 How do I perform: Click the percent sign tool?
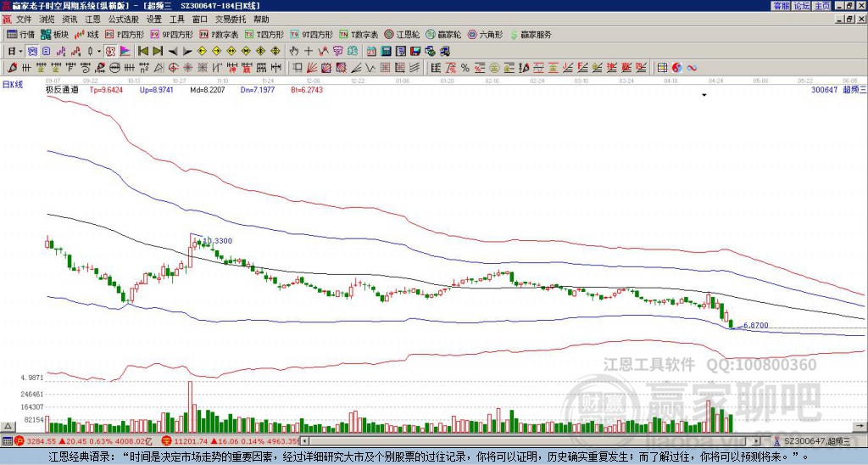465,68
